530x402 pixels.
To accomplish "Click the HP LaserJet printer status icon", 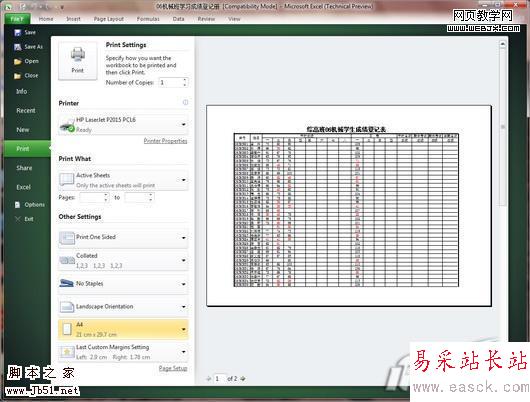I will click(x=67, y=126).
